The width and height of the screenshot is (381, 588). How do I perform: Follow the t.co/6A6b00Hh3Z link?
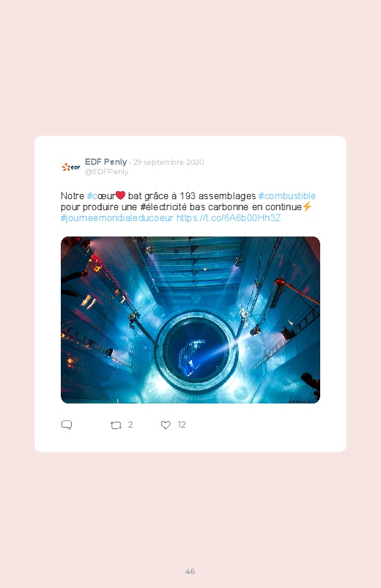click(229, 218)
